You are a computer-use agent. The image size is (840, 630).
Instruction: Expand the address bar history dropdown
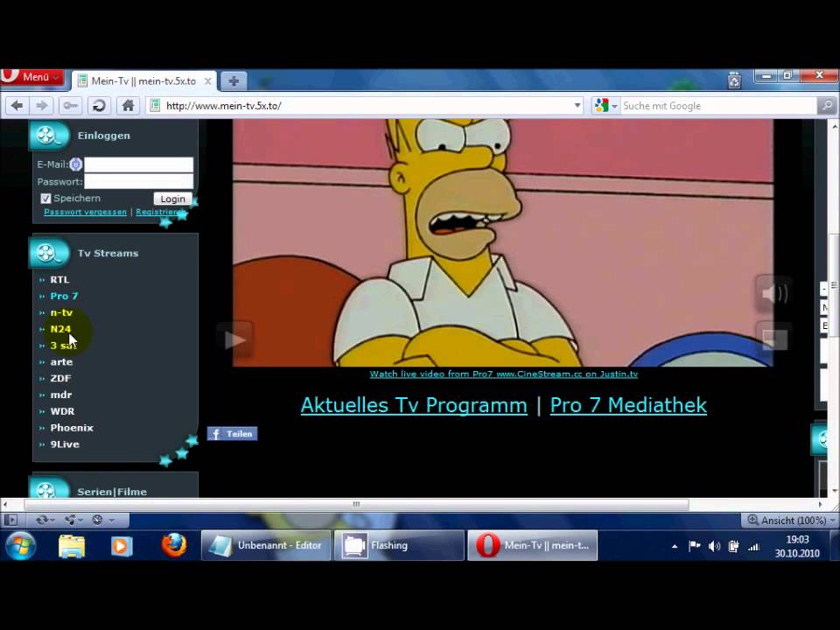pyautogui.click(x=577, y=106)
